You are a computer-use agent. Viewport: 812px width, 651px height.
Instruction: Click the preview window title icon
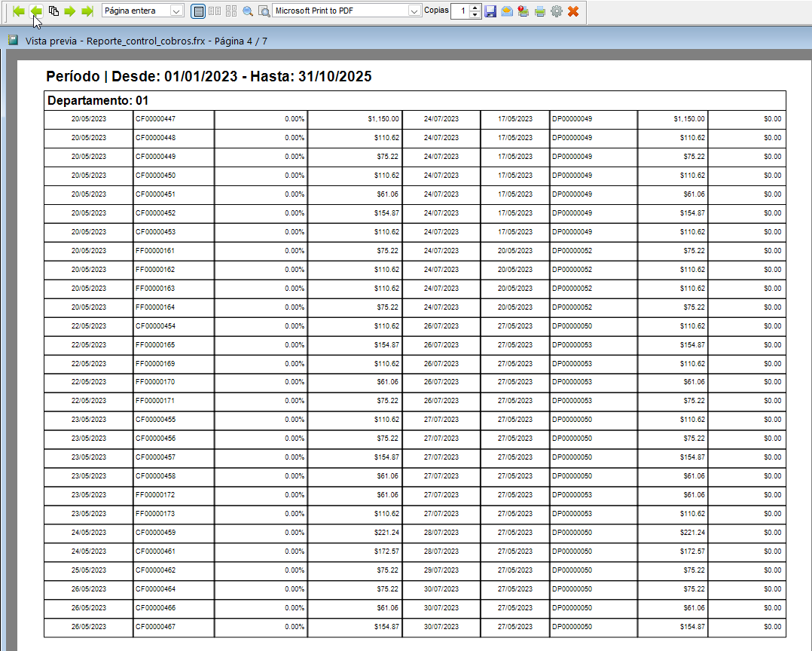click(14, 40)
